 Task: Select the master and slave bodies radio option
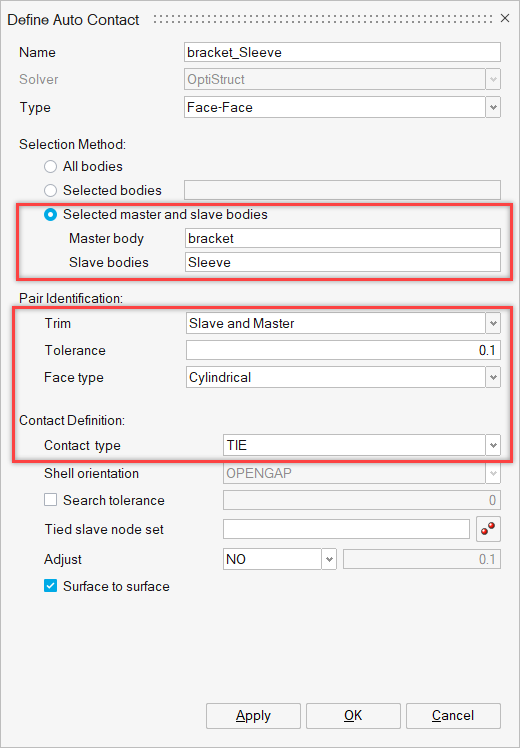click(x=50, y=215)
